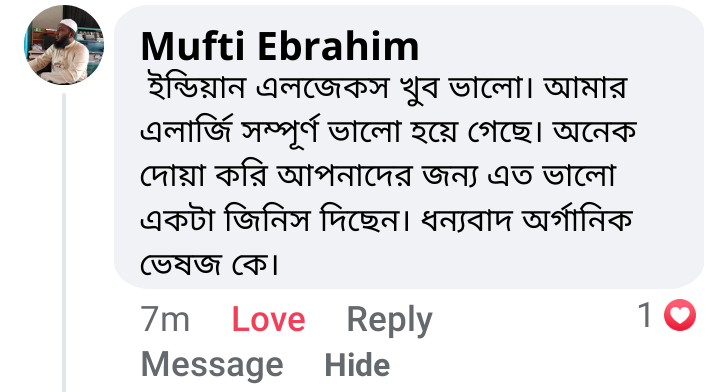The height and width of the screenshot is (392, 720).
Task: Collapse thread using the vertical line
Action: click(x=64, y=242)
